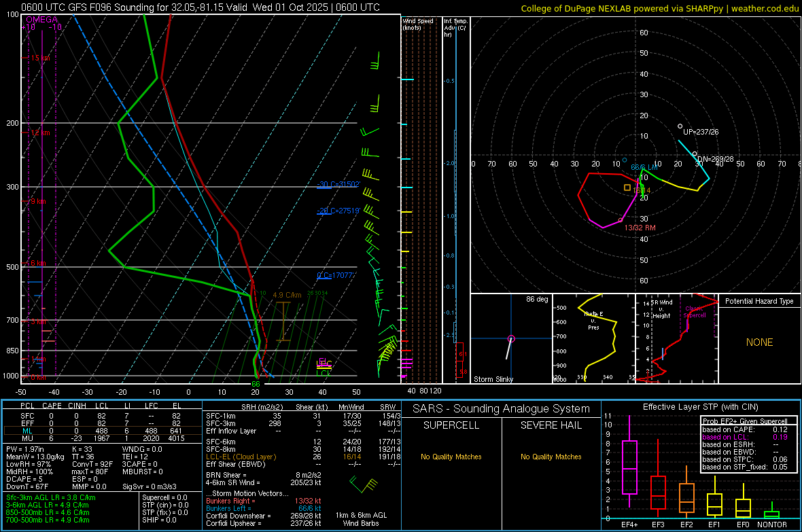Click the "66/6 LM" left-mover label
Image resolution: width=802 pixels, height=532 pixels.
(x=644, y=167)
